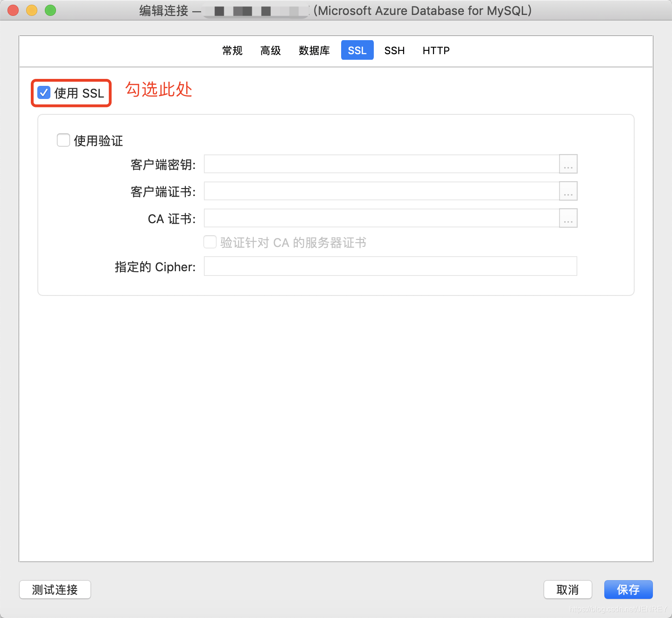Browse for a client certificate file
Viewport: 672px width, 618px height.
[x=567, y=191]
